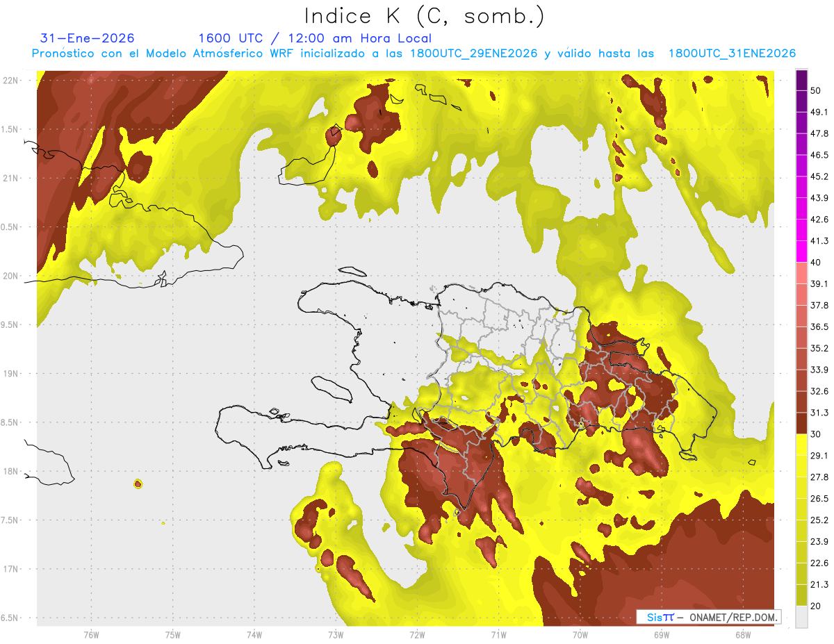834x644 pixels.
Task: Click the 68W longitude axis label
Action: click(x=742, y=634)
